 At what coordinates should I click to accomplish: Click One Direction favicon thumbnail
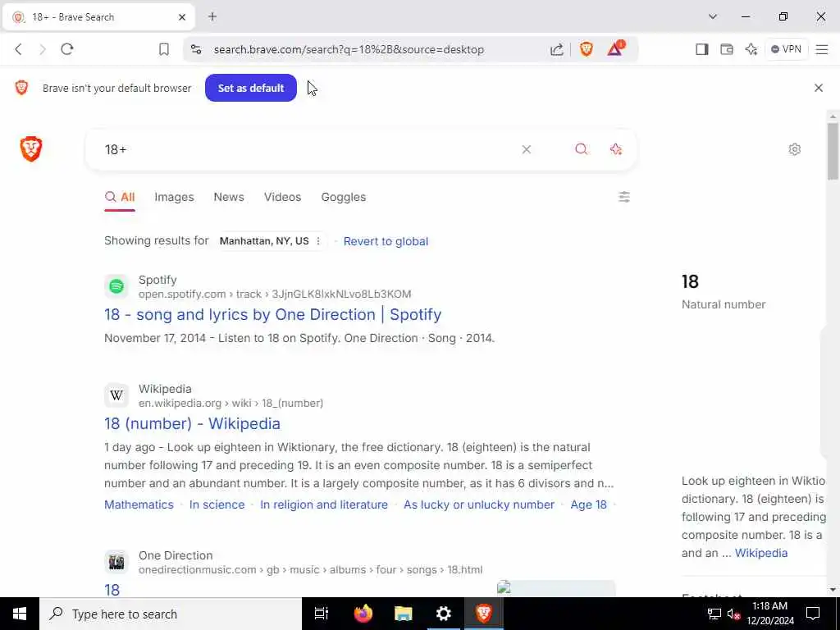[x=116, y=562]
